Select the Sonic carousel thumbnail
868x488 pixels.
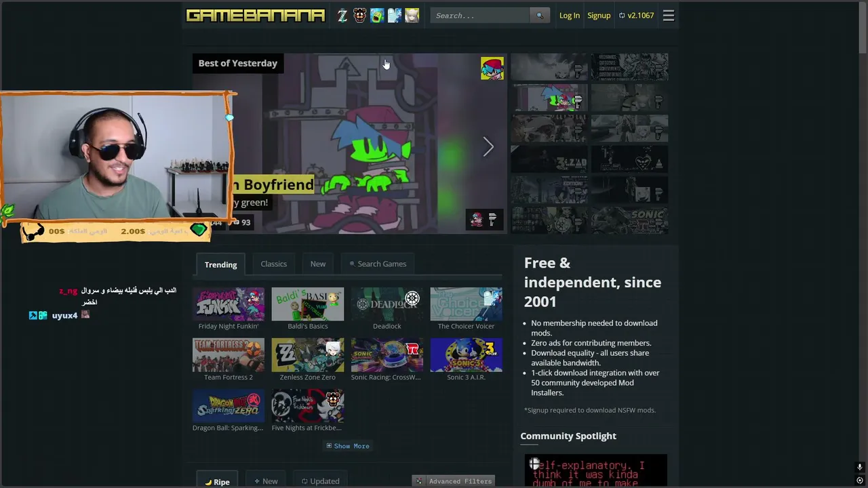(x=630, y=220)
